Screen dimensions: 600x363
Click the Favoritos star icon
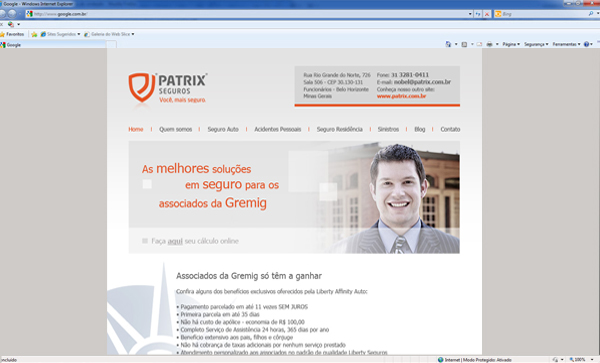[2, 34]
